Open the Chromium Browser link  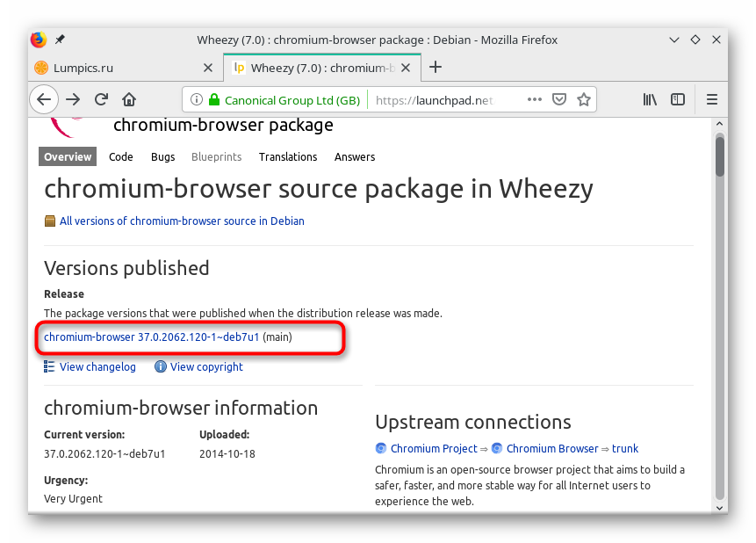(552, 448)
